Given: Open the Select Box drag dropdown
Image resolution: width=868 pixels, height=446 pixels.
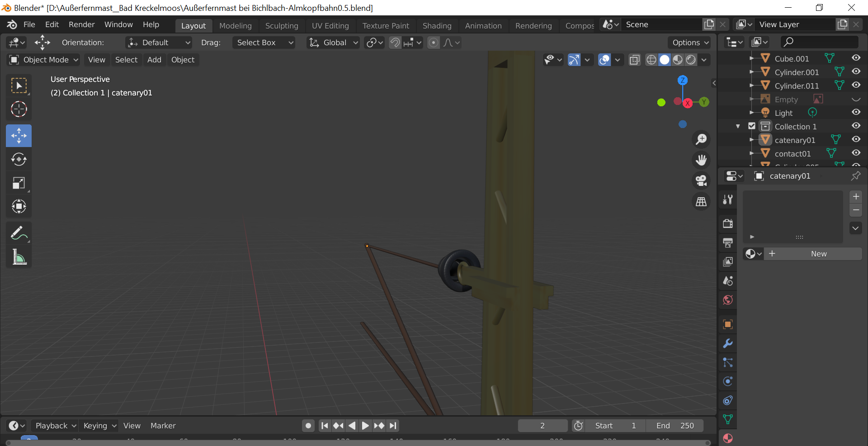Looking at the screenshot, I should click(x=264, y=43).
